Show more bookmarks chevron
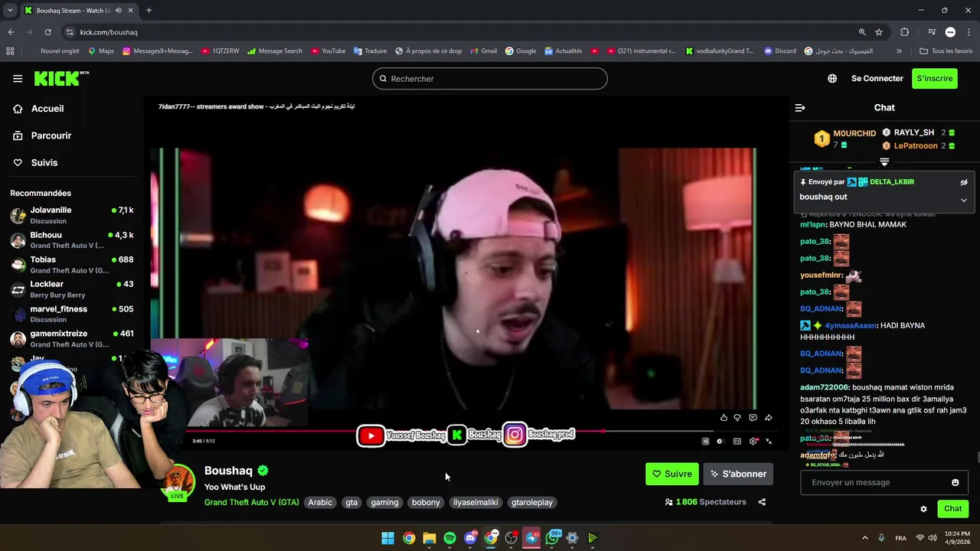Screen dimensions: 980x551 [899, 51]
